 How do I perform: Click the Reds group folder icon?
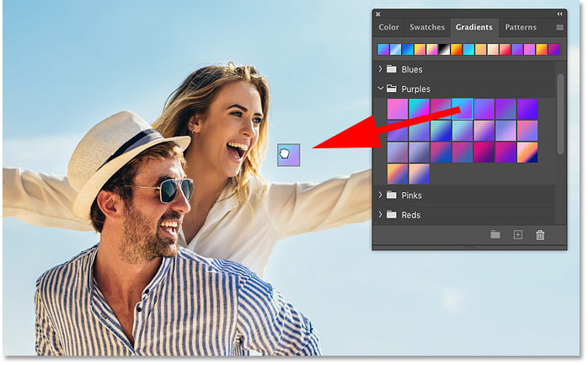[x=392, y=215]
